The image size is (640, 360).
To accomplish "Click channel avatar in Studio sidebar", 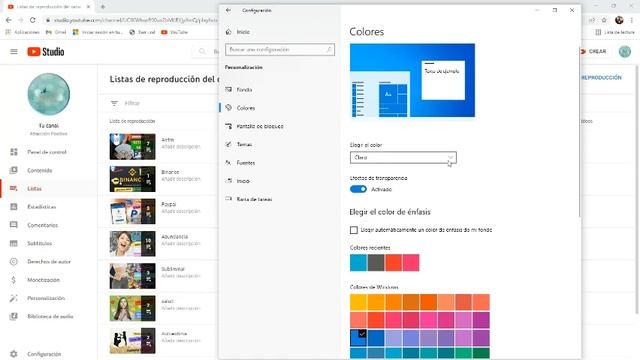I will pyautogui.click(x=49, y=94).
